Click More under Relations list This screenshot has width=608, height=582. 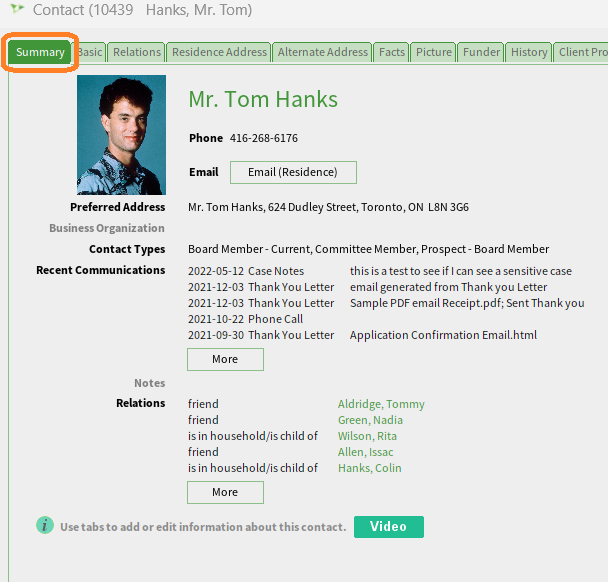click(225, 492)
